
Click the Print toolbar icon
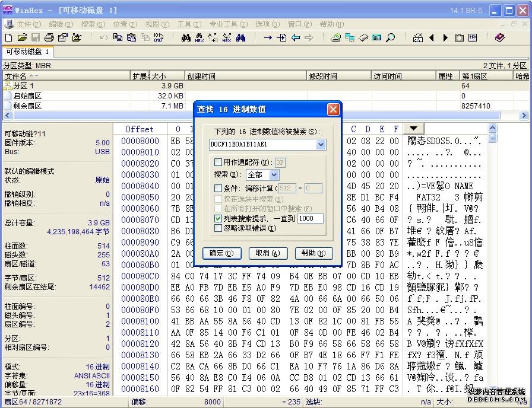(x=49, y=37)
